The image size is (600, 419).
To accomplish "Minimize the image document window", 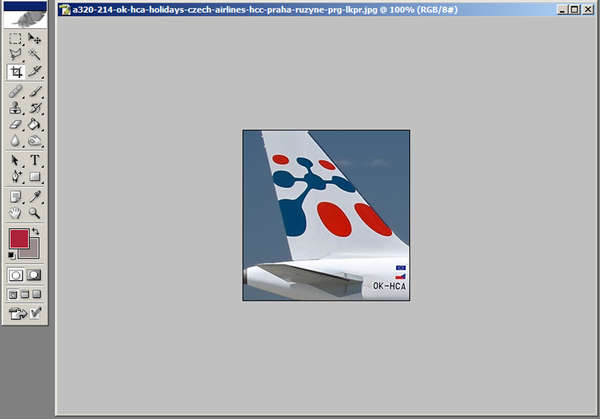I will (562, 10).
